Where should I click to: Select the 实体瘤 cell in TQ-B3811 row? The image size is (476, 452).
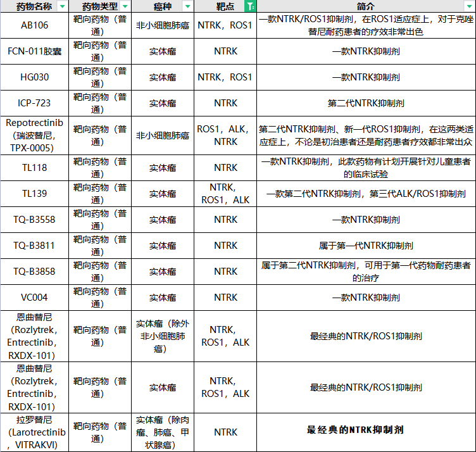163,246
